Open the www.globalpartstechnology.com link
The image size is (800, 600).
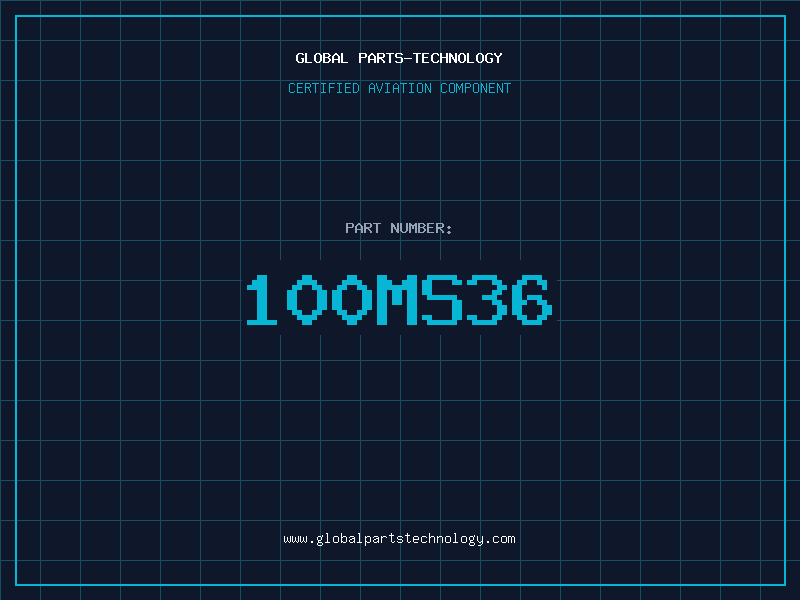[x=399, y=539]
